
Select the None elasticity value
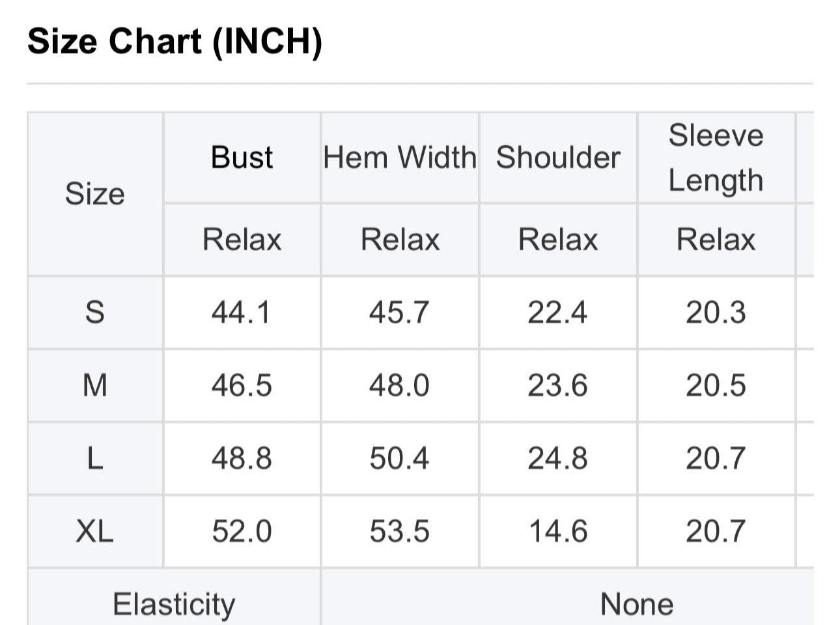click(x=637, y=604)
